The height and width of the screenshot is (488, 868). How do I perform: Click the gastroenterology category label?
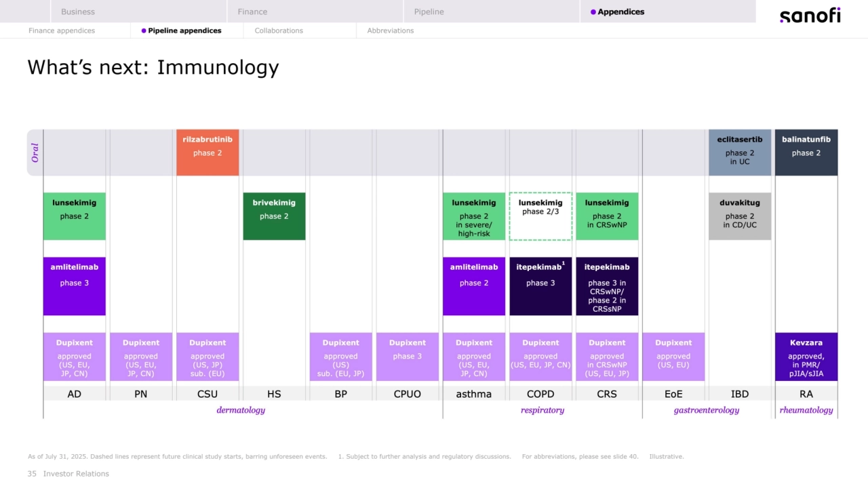[707, 410]
